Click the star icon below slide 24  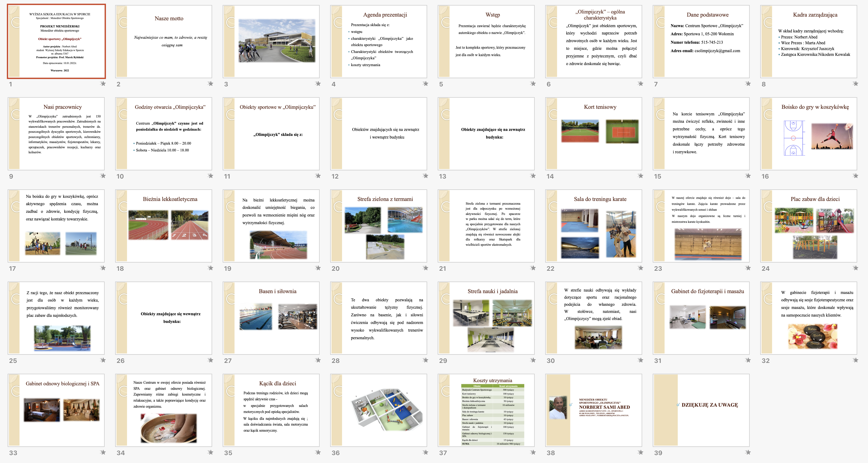tap(856, 268)
